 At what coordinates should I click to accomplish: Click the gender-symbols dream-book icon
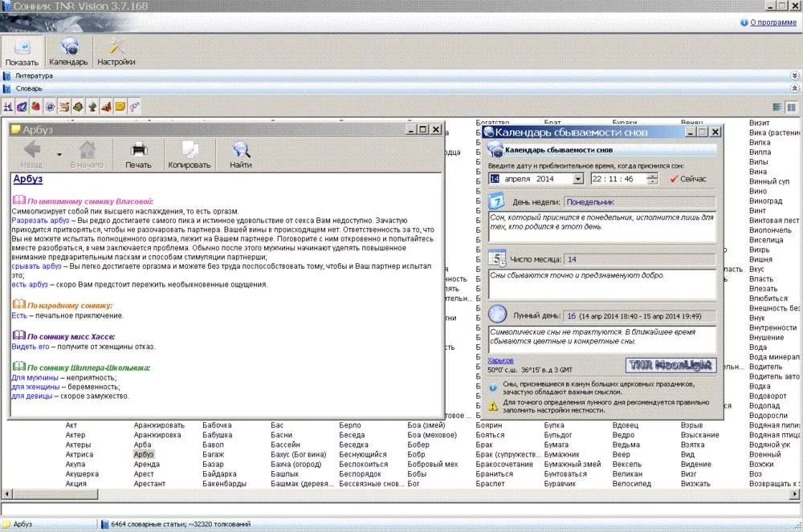click(135, 106)
